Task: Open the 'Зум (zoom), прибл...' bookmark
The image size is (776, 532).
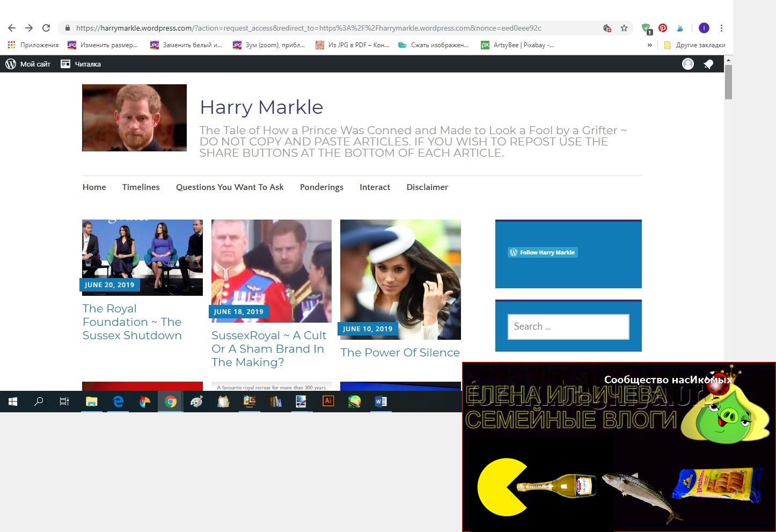Action: click(x=269, y=45)
